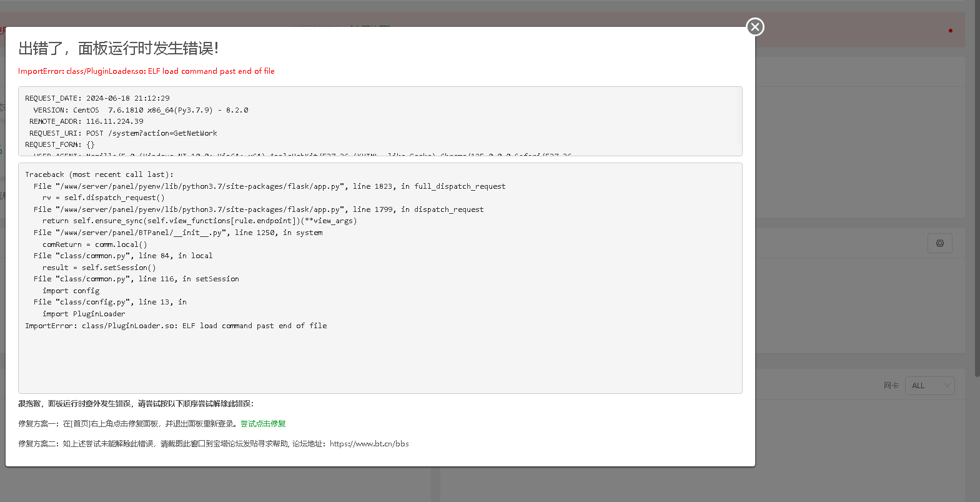This screenshot has height=502, width=980.
Task: Click the rv = self.dispatch_request() line
Action: (x=104, y=198)
